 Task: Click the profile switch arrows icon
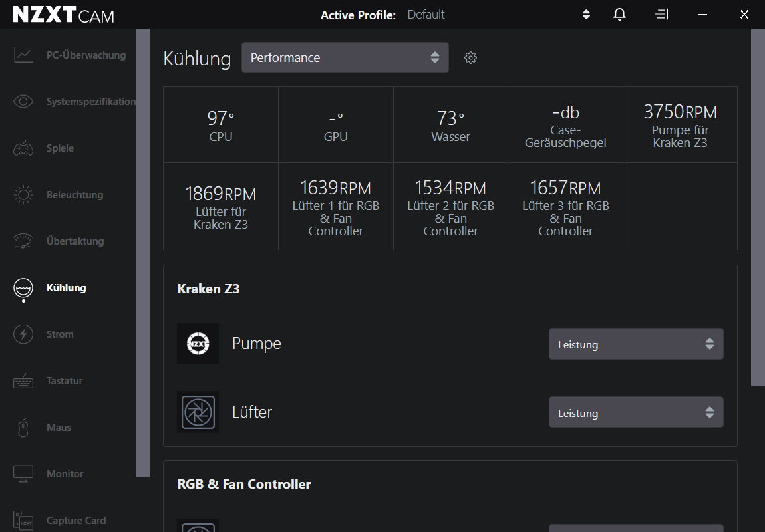[x=587, y=14]
